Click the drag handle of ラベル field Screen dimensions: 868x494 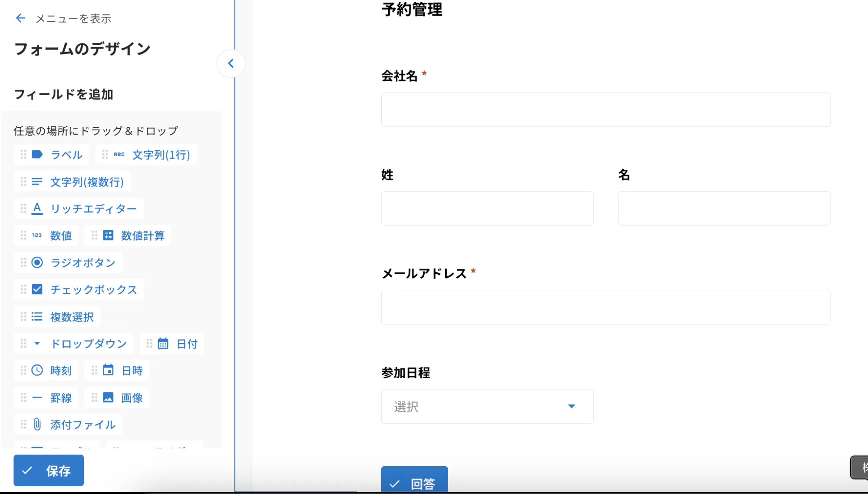(23, 154)
